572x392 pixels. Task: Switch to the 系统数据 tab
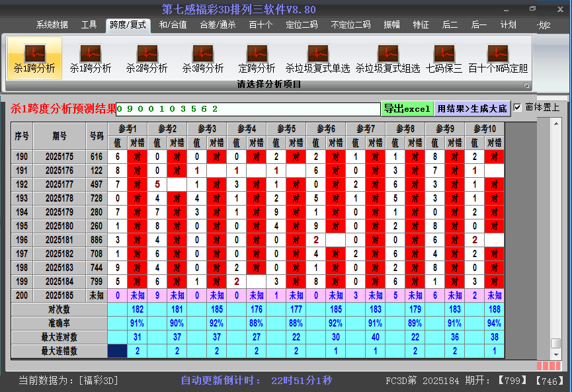(52, 25)
